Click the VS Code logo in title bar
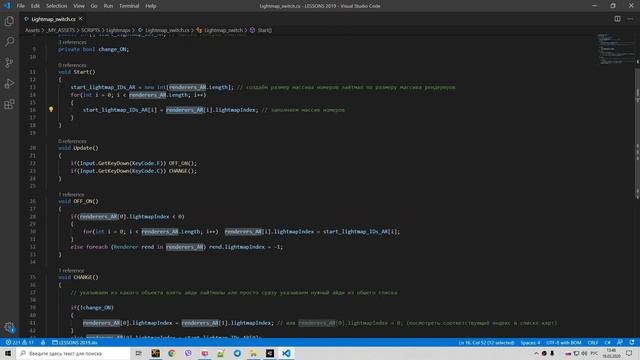The width and height of the screenshot is (640, 360). [7, 6]
